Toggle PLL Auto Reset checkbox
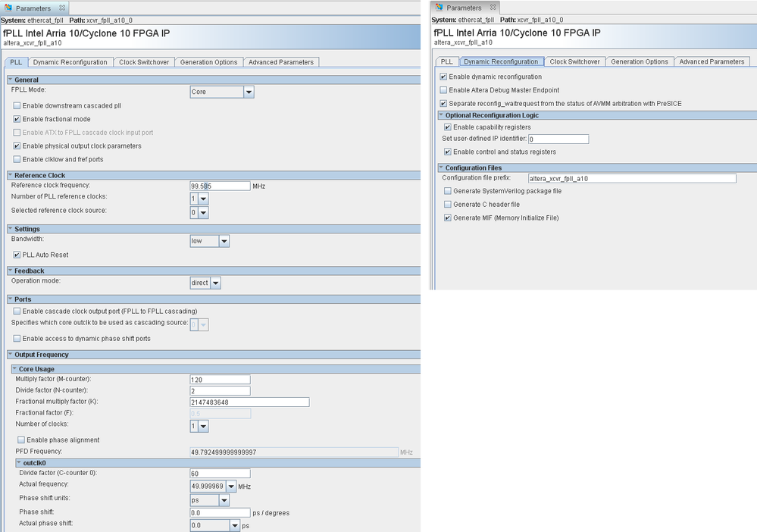The image size is (757, 532). (17, 255)
